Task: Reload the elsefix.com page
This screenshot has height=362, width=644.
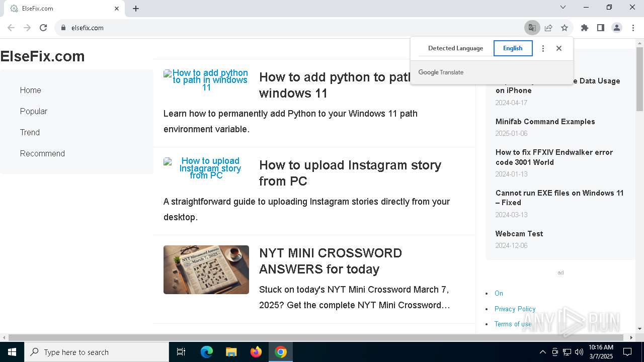Action: click(43, 28)
